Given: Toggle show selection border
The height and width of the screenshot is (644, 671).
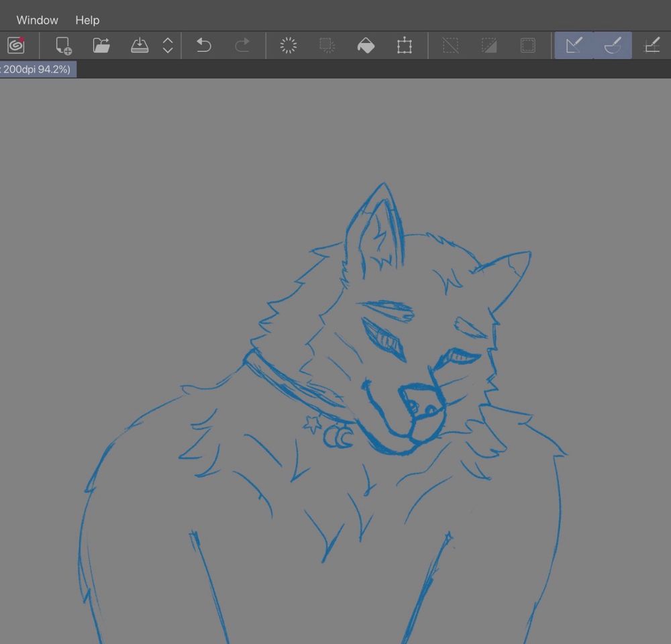Looking at the screenshot, I should click(x=528, y=46).
